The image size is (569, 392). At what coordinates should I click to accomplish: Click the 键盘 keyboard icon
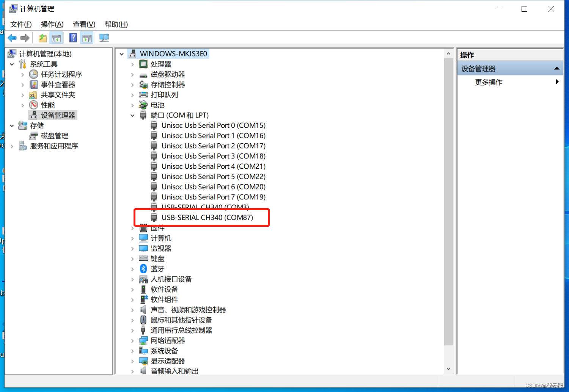(x=143, y=259)
